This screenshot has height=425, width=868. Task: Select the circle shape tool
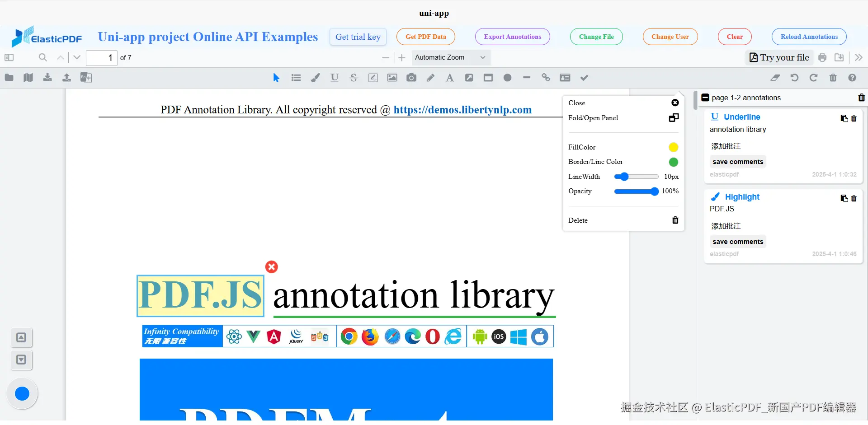click(x=508, y=78)
